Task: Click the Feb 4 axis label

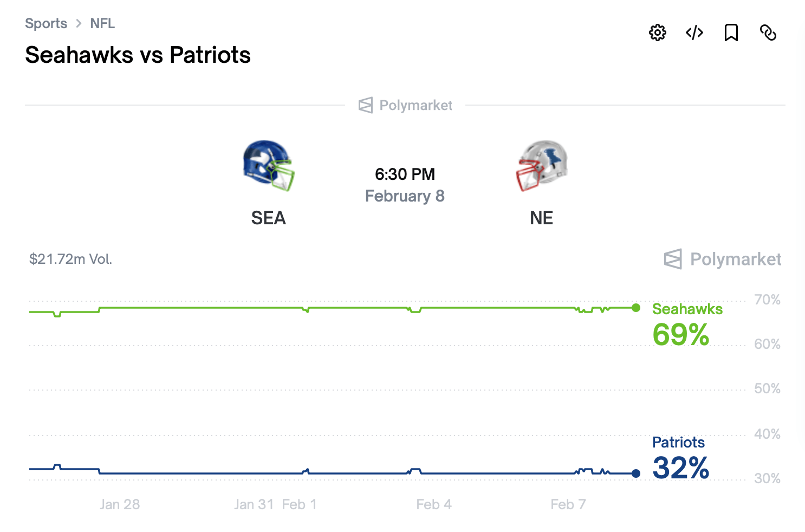Action: (x=433, y=504)
